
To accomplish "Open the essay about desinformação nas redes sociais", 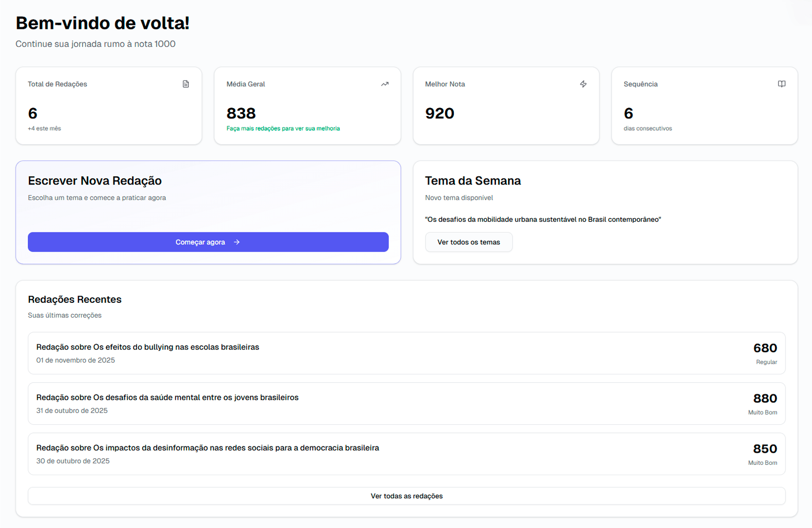I will click(x=207, y=448).
